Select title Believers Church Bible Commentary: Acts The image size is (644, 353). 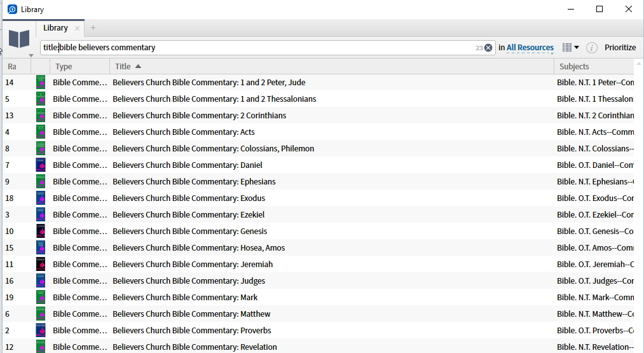184,132
